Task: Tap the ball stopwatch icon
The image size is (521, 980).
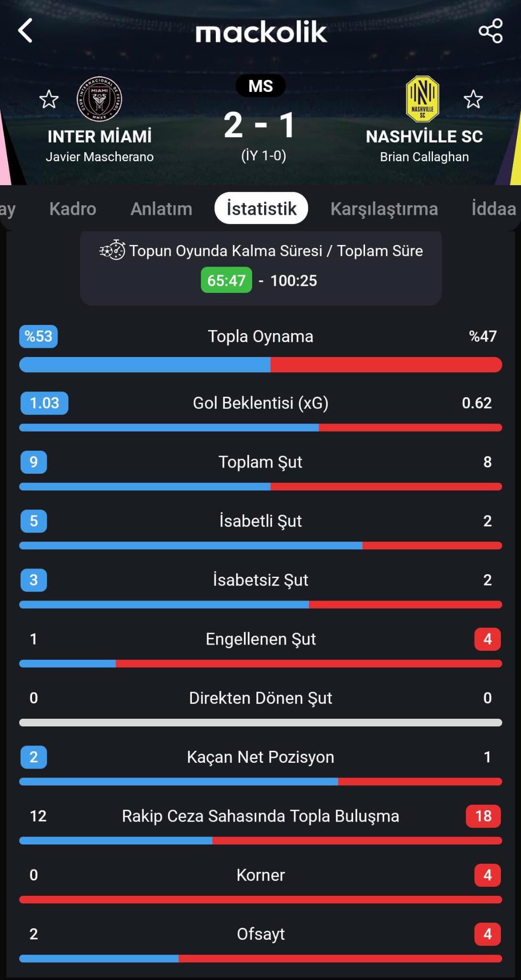Action: tap(112, 250)
